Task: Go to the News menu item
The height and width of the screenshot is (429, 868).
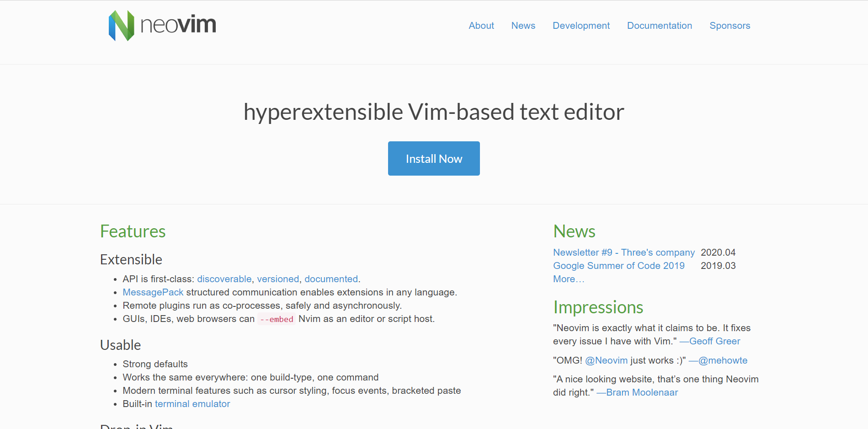Action: (x=523, y=26)
